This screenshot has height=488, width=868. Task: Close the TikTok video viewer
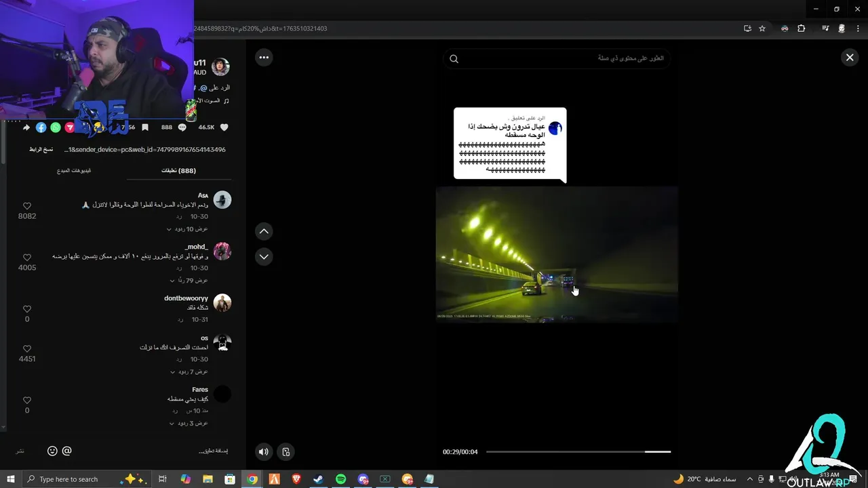[850, 58]
